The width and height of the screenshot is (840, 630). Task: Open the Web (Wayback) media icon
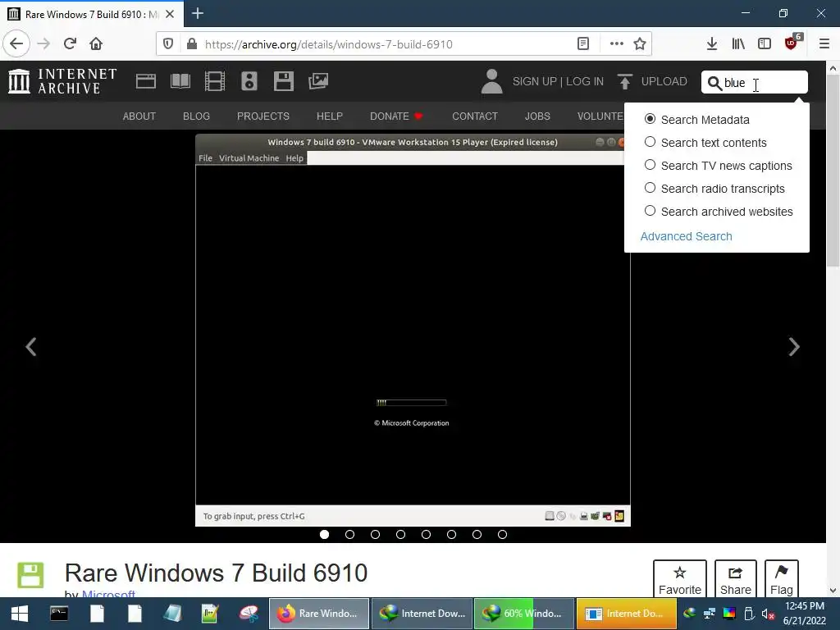pos(146,81)
